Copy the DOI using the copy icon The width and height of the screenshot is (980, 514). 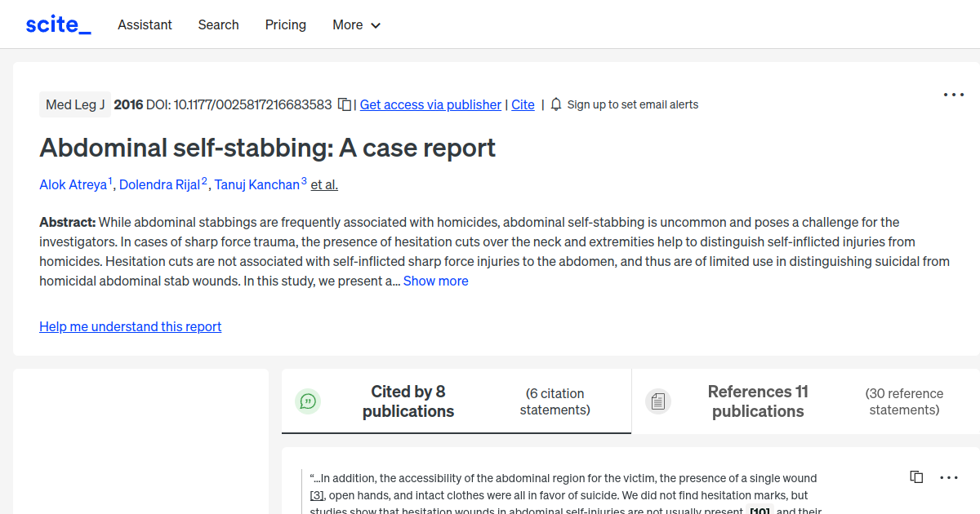pyautogui.click(x=344, y=104)
